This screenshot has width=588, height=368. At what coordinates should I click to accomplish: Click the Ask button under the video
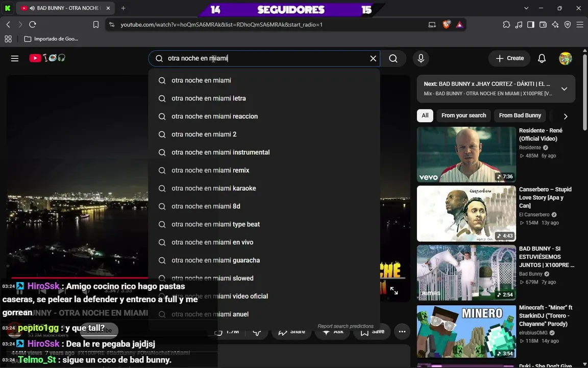(x=332, y=332)
